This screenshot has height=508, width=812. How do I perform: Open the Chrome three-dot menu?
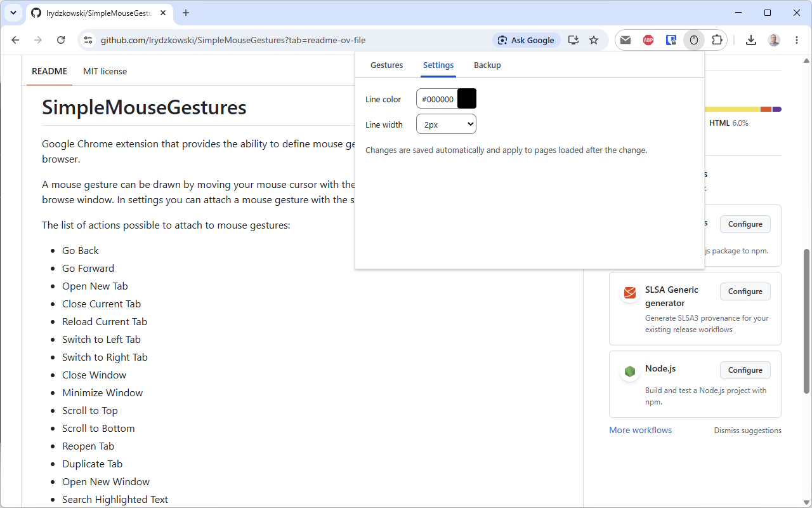(797, 40)
